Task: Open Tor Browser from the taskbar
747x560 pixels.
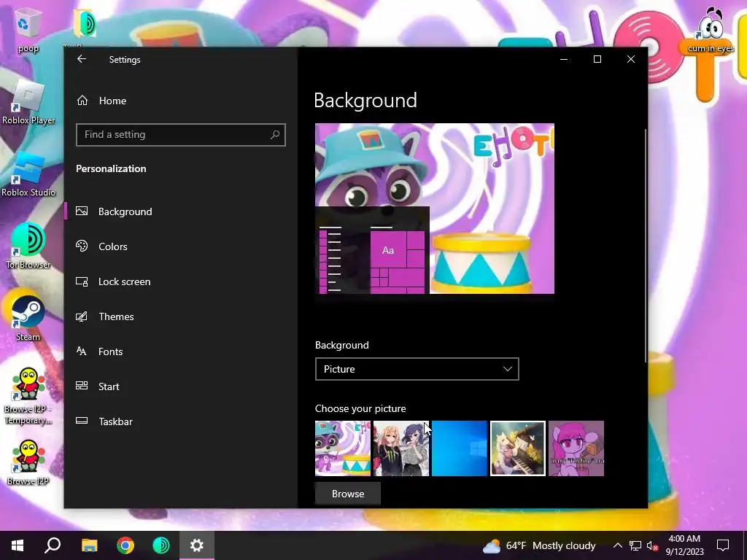Action: pos(161,545)
